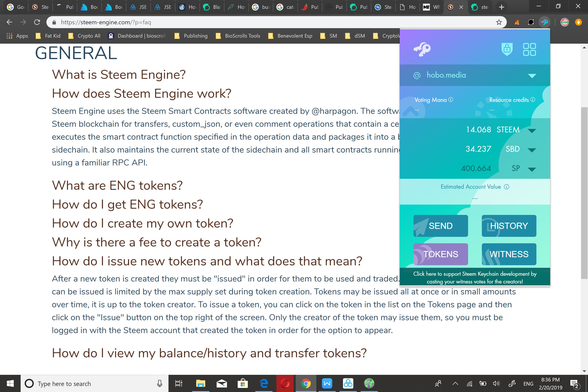This screenshot has height=392, width=588.
Task: Open Opera browser from the taskbar
Action: click(285, 383)
